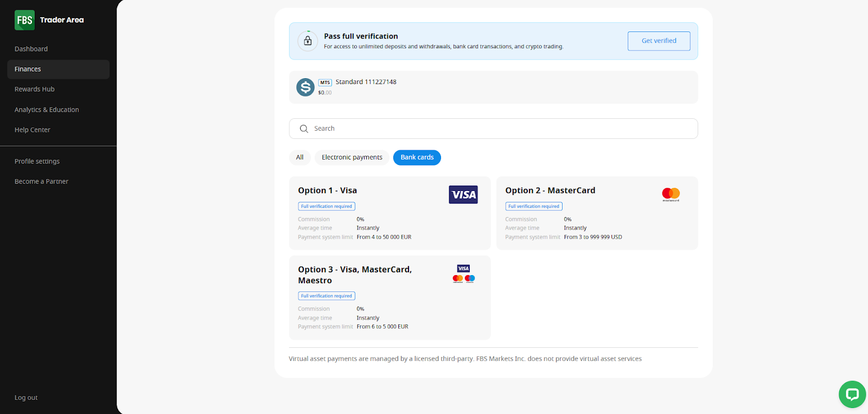Click the virtual asset payments disclaimer text
This screenshot has width=868, height=414.
tap(465, 359)
